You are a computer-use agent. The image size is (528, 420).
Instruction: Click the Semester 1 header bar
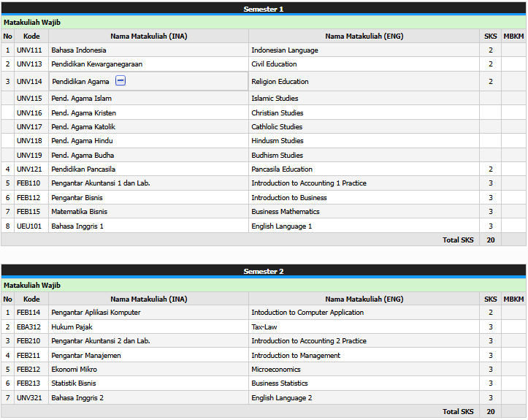click(x=263, y=9)
